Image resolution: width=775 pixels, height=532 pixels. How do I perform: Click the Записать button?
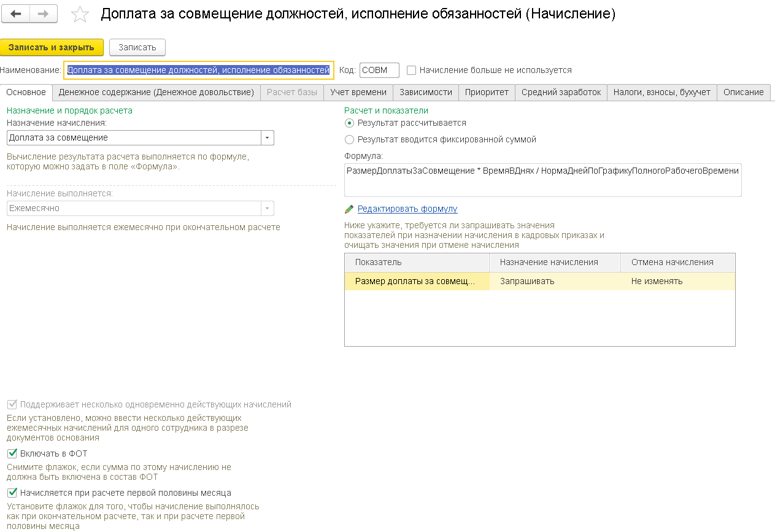pos(137,47)
